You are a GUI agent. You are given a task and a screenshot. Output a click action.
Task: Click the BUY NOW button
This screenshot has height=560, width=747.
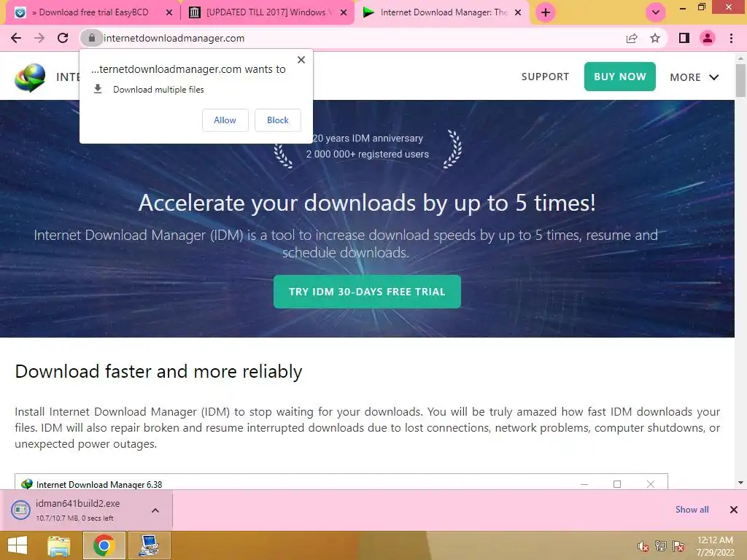pyautogui.click(x=620, y=77)
